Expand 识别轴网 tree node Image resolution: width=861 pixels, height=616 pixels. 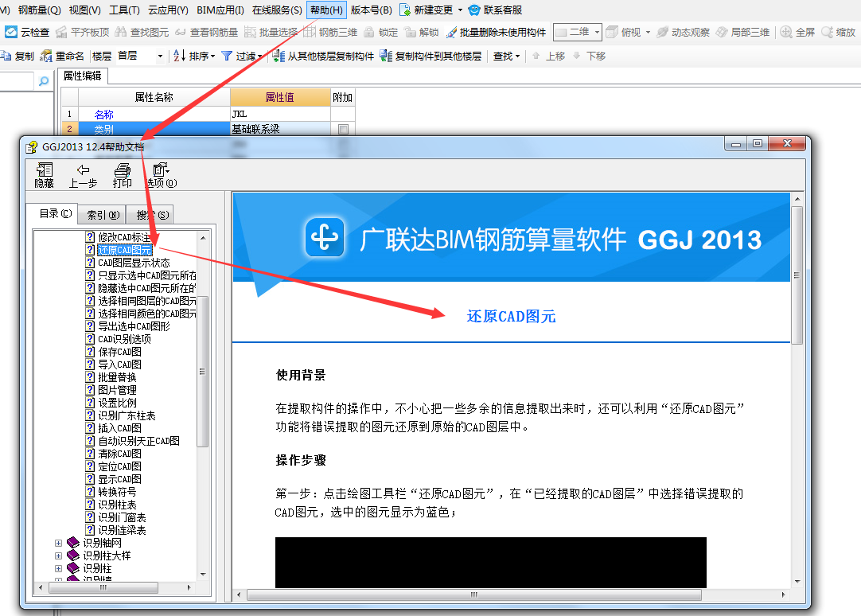coord(58,543)
